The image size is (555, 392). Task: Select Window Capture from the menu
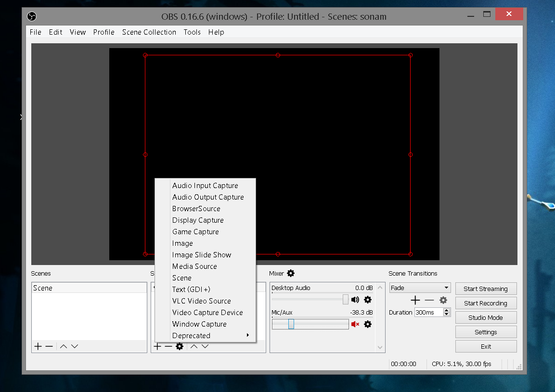(205, 324)
